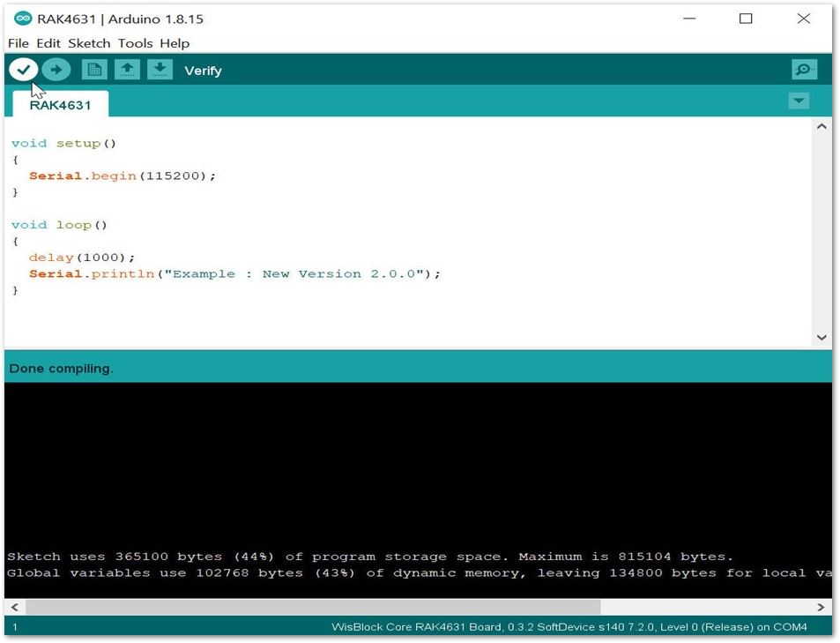Open the Serial Monitor
This screenshot has width=840, height=643.
(804, 70)
